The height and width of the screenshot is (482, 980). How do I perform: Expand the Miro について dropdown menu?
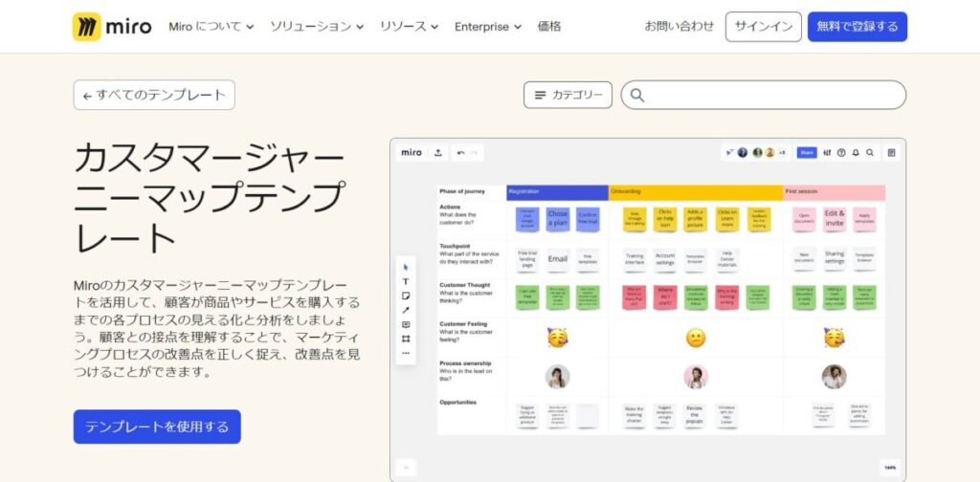click(x=211, y=27)
